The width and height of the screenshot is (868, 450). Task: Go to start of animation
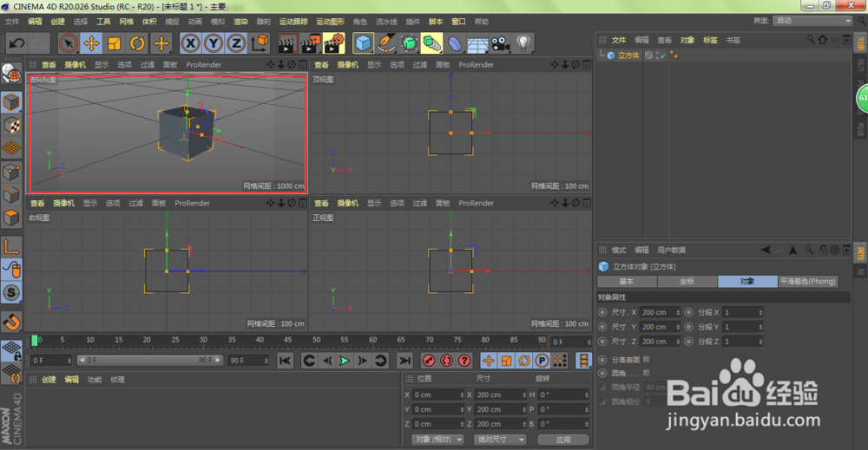(285, 361)
